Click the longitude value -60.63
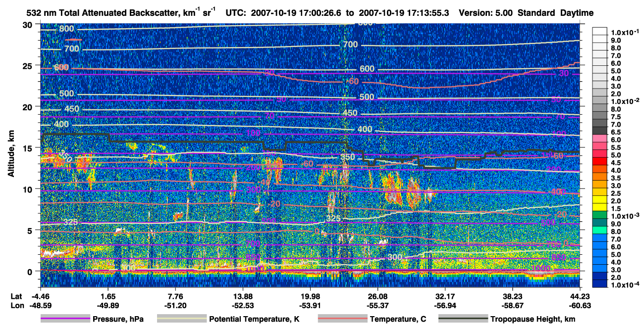This screenshot has width=644, height=330. 579,305
